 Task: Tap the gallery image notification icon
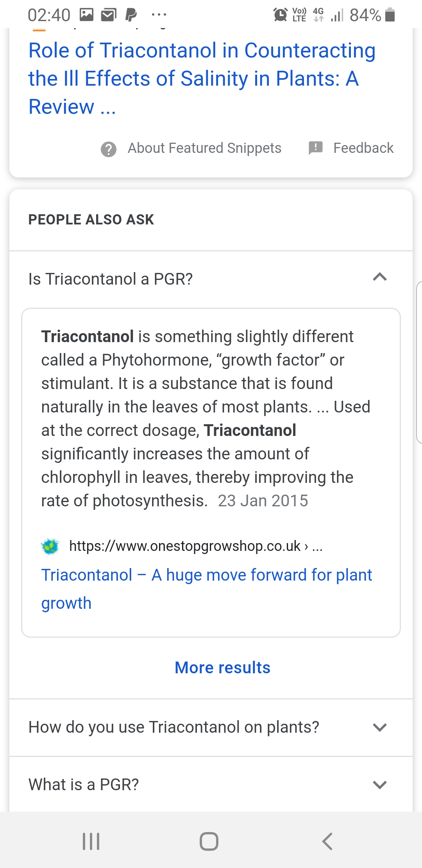(x=86, y=15)
